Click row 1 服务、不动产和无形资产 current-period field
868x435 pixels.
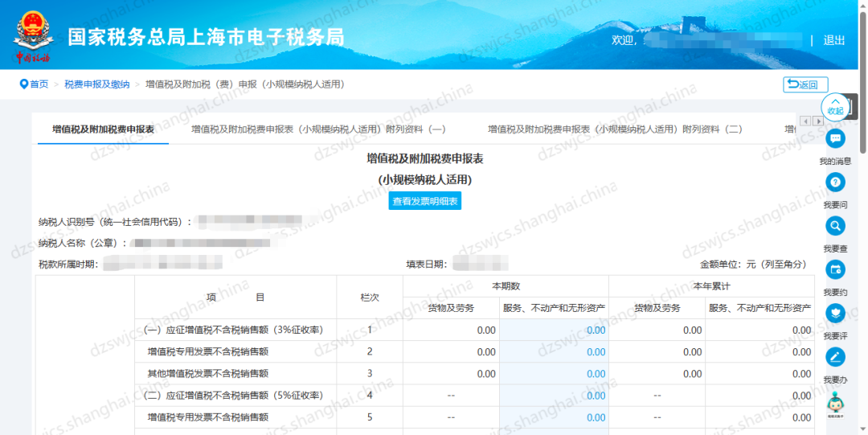click(555, 330)
